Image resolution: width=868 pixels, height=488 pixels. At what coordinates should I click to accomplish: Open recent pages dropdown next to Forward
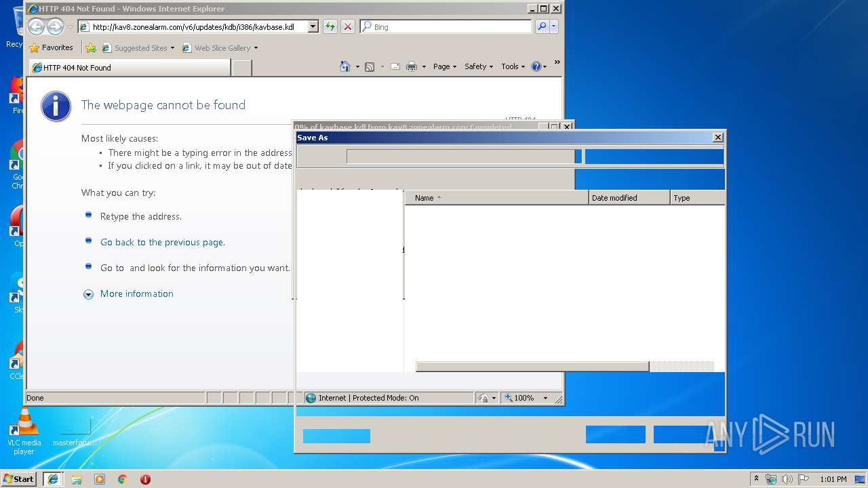pos(70,27)
